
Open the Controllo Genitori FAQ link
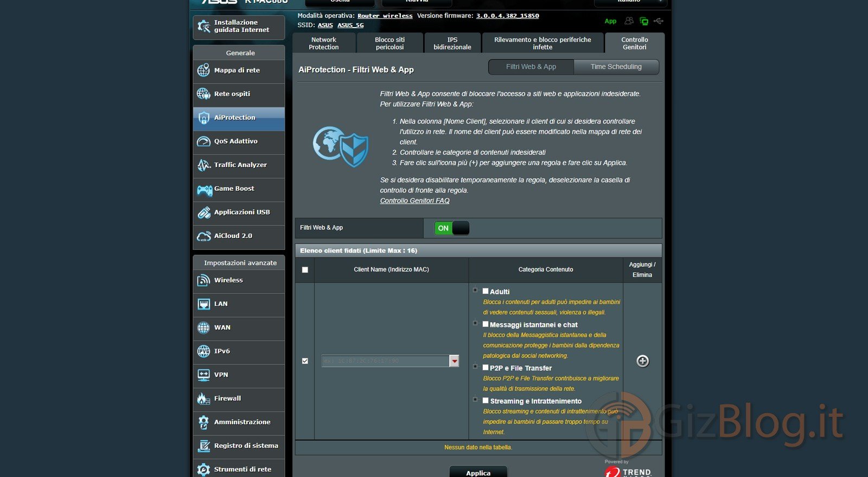point(415,201)
